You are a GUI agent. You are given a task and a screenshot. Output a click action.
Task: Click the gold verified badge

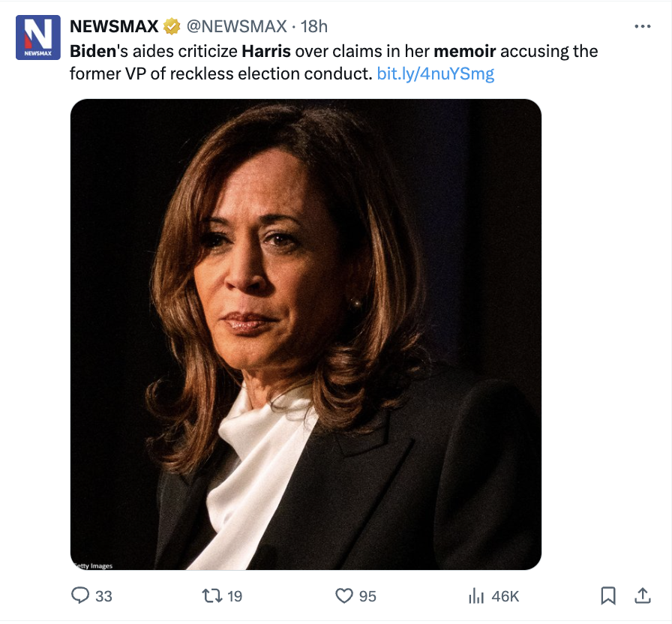click(x=172, y=26)
